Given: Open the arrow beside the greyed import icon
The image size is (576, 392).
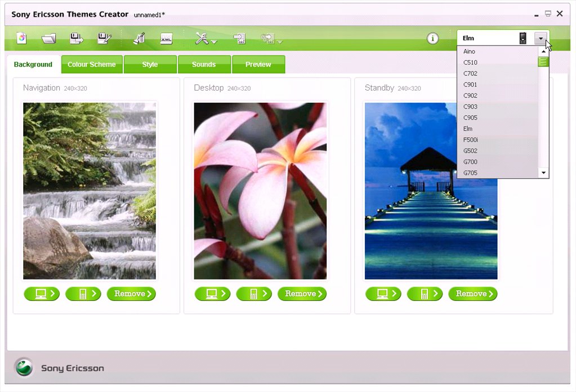Looking at the screenshot, I should coord(280,42).
